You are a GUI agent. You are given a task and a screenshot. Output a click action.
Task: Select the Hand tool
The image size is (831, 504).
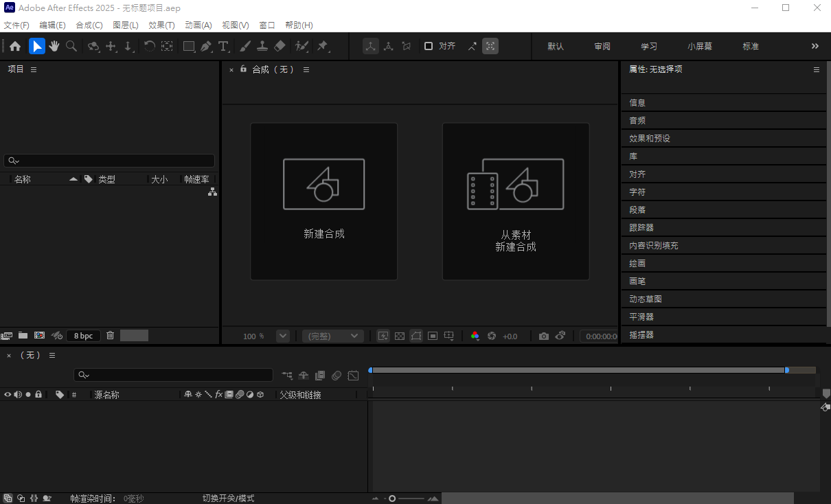click(x=54, y=46)
